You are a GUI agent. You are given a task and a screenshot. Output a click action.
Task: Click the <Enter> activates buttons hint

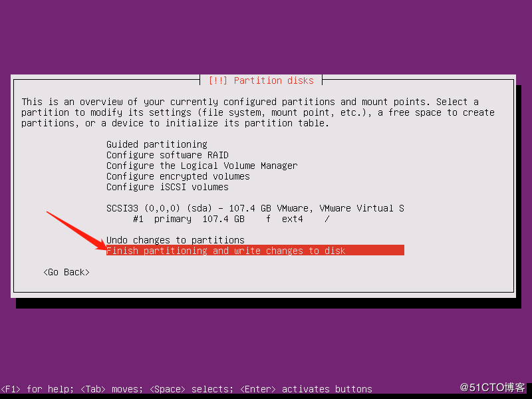(x=306, y=389)
